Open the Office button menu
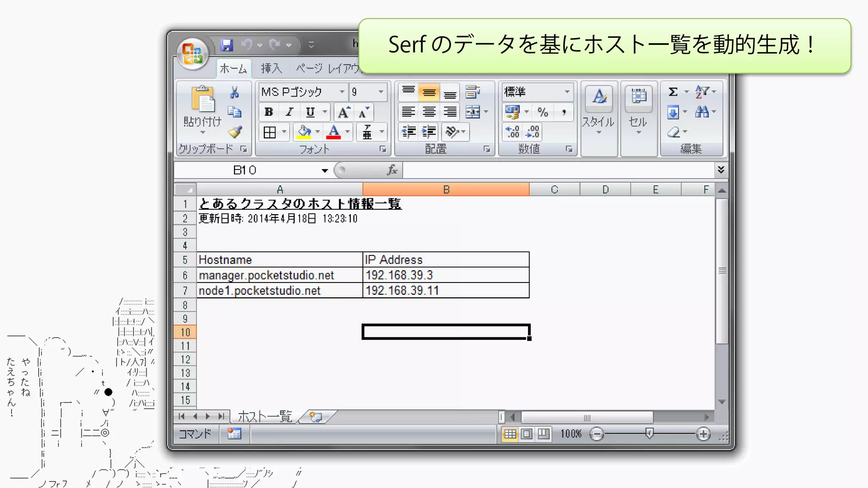This screenshot has width=868, height=488. tap(192, 54)
